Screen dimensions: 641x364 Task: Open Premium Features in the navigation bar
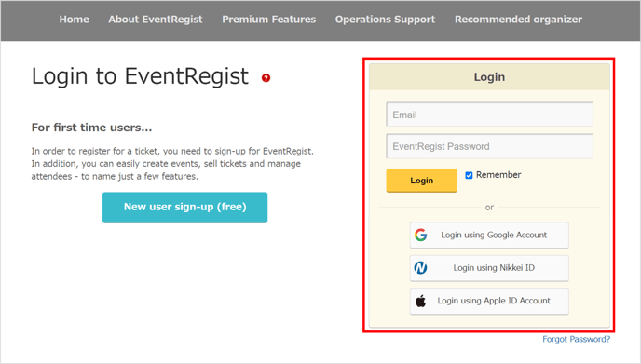[269, 20]
